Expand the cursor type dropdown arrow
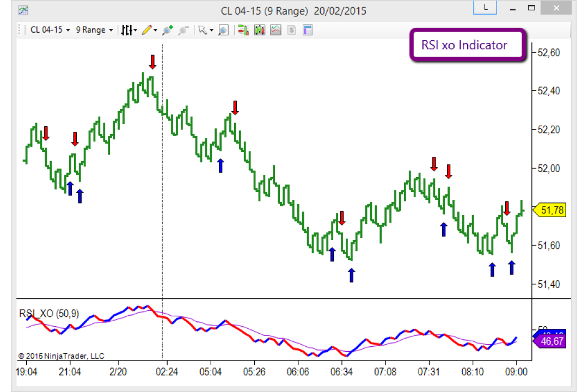This screenshot has height=392, width=588. [211, 30]
